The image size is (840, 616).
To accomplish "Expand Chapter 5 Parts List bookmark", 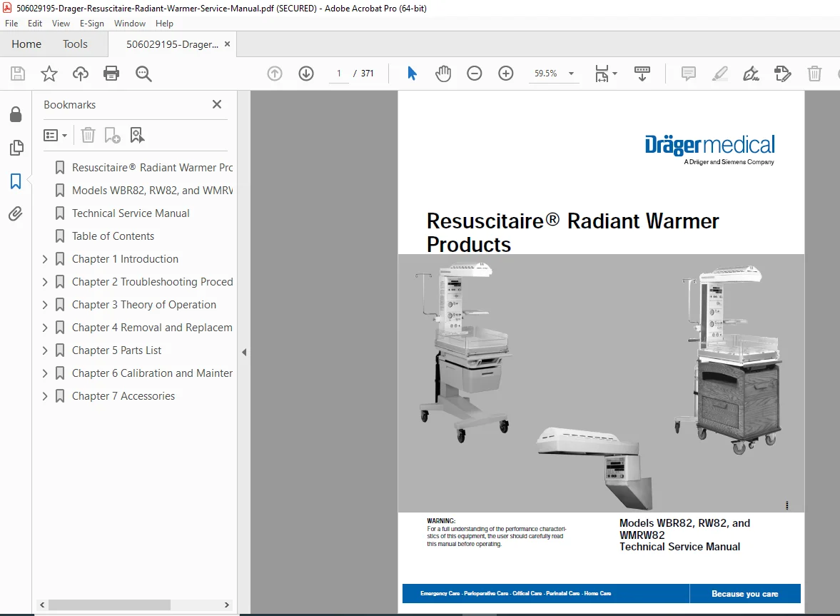I will pyautogui.click(x=45, y=350).
